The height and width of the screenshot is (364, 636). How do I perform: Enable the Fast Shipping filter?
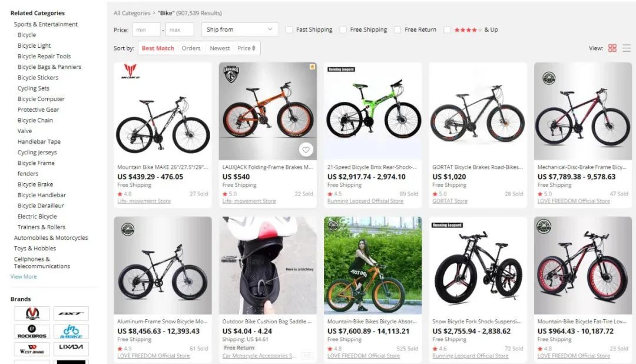(x=289, y=30)
